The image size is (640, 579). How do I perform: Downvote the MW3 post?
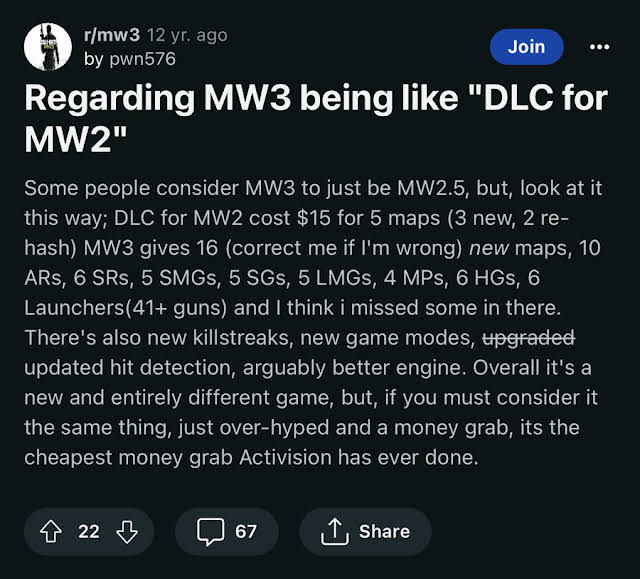127,531
